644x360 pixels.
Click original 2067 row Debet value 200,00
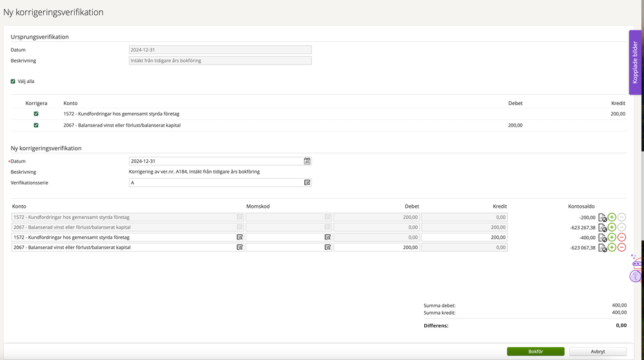(x=515, y=125)
